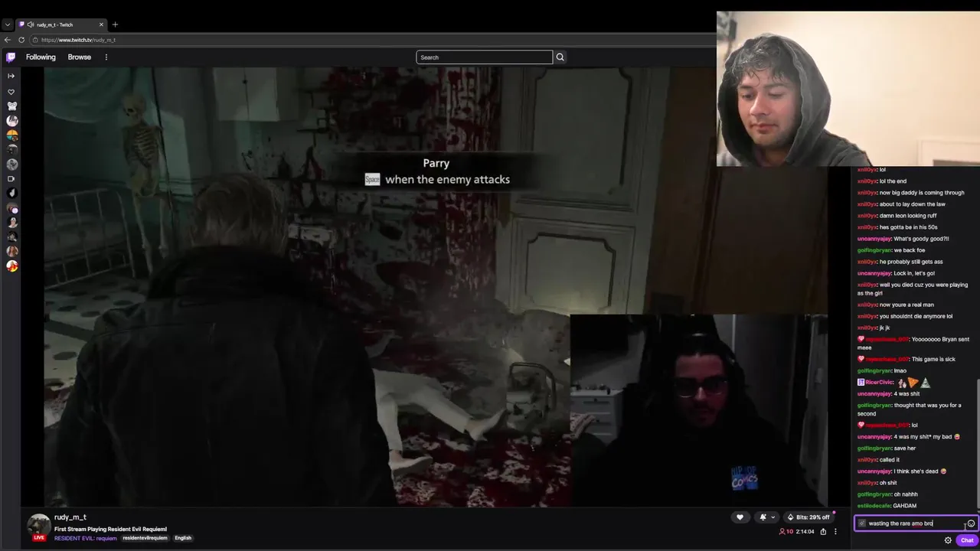
Task: Open notification bell dropdown
Action: 766,517
